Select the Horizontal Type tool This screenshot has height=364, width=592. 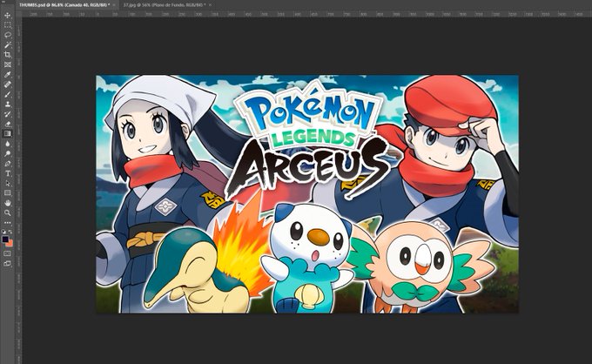[7, 173]
